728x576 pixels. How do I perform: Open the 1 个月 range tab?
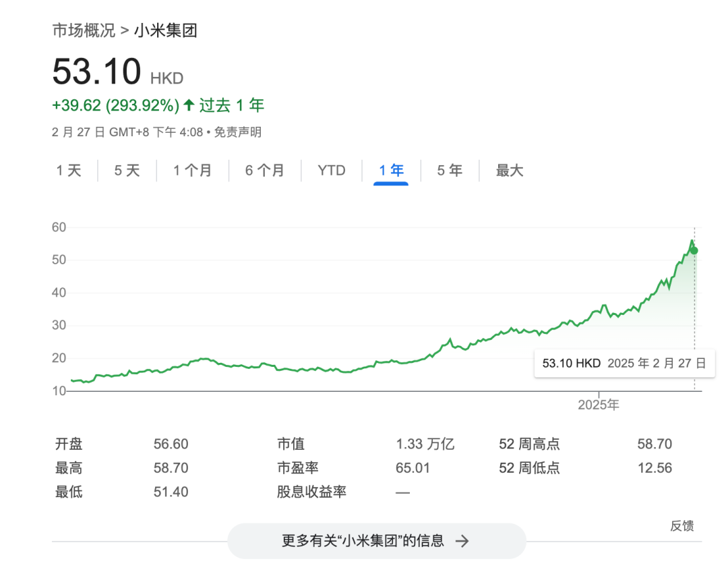(x=193, y=171)
